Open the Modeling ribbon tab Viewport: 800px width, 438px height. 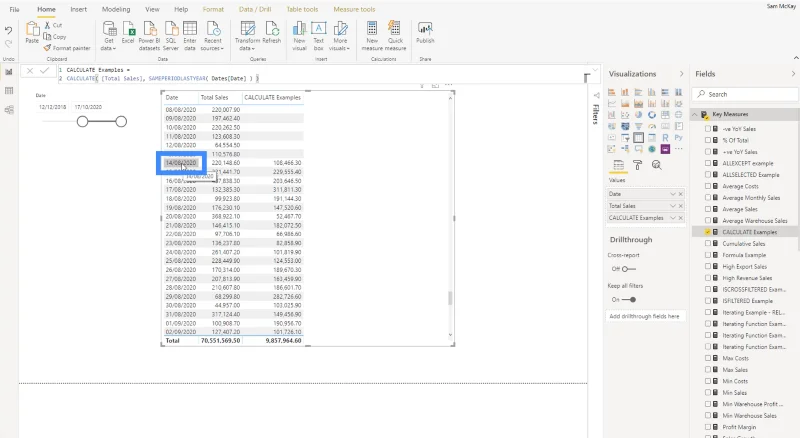(x=116, y=9)
